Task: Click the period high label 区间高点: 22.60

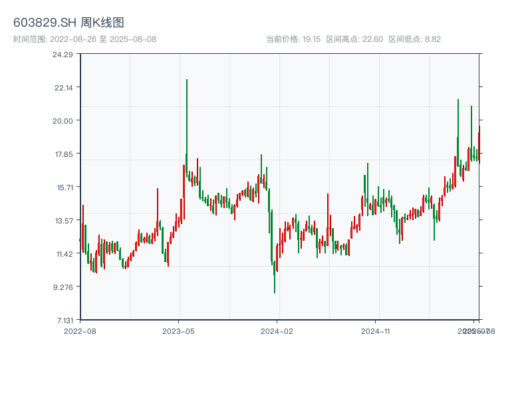Action: tap(354, 39)
